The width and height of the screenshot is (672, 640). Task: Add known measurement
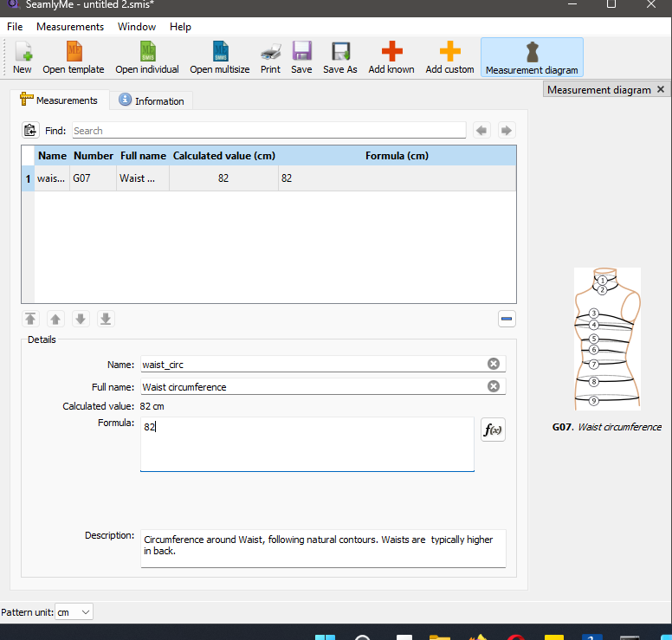tap(391, 58)
